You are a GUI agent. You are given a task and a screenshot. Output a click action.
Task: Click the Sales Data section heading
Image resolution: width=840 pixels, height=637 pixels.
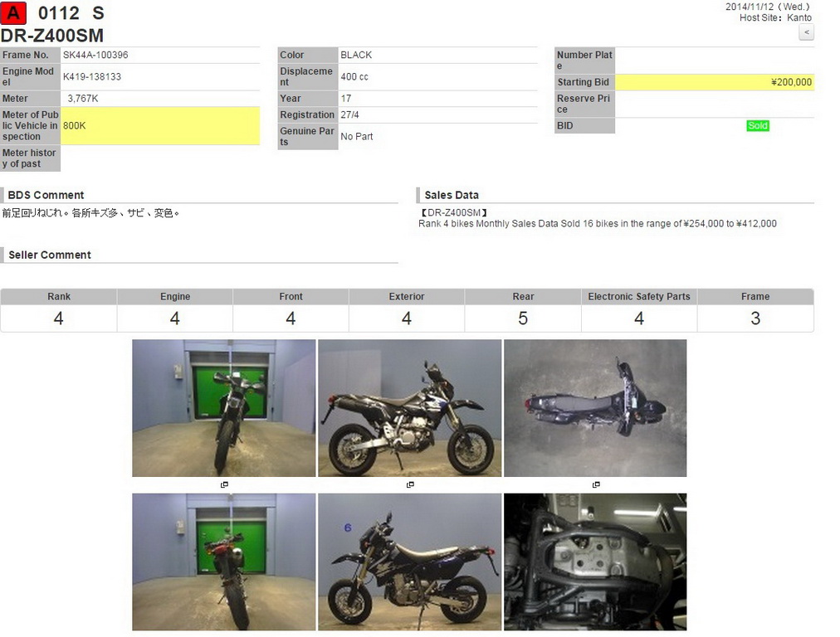click(x=452, y=196)
